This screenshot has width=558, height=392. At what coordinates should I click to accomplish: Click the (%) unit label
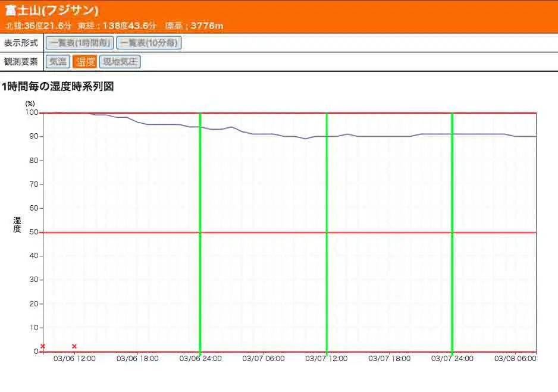30,104
